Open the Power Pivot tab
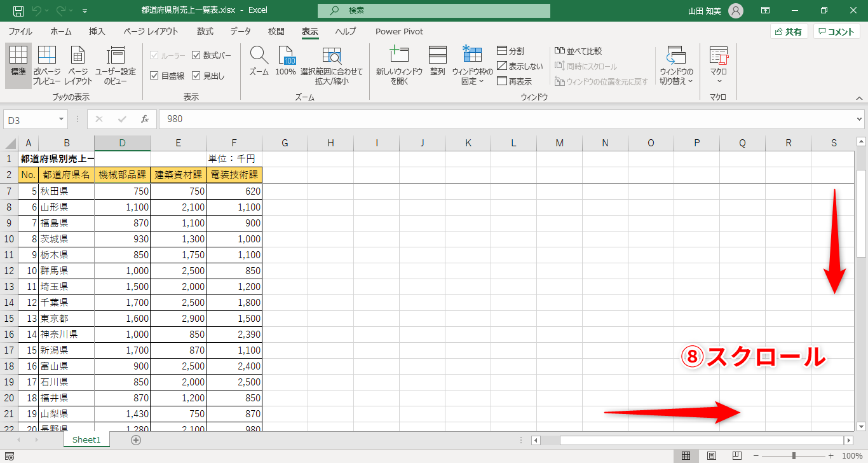The width and height of the screenshot is (868, 463). point(399,31)
